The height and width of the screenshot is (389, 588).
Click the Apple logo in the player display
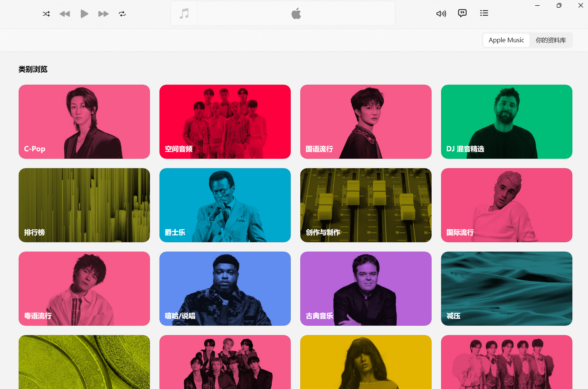(x=296, y=13)
